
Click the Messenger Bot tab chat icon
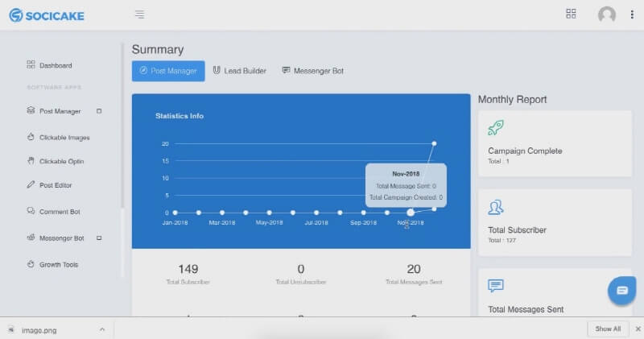(286, 70)
